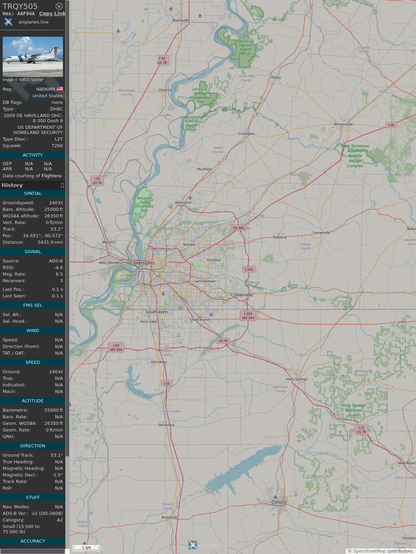Image resolution: width=416 pixels, height=554 pixels.
Task: Click the Oxford map label
Action: pyautogui.click(x=279, y=502)
